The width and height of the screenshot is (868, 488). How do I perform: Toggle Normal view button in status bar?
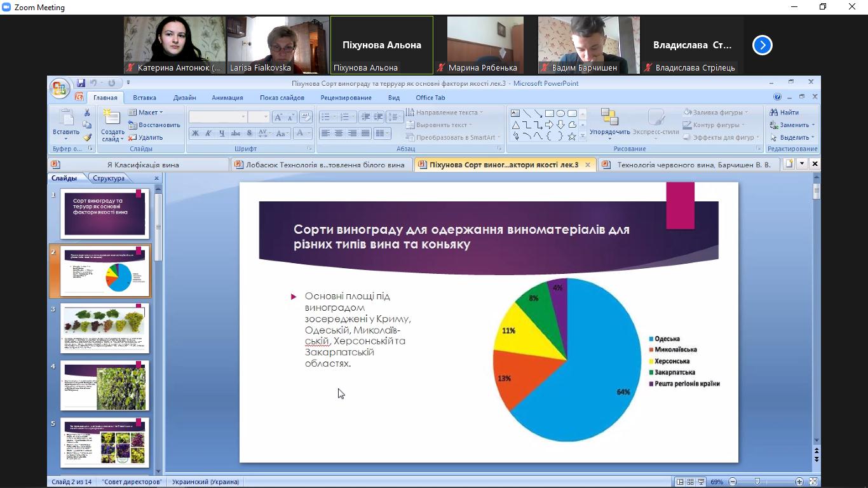click(x=680, y=482)
